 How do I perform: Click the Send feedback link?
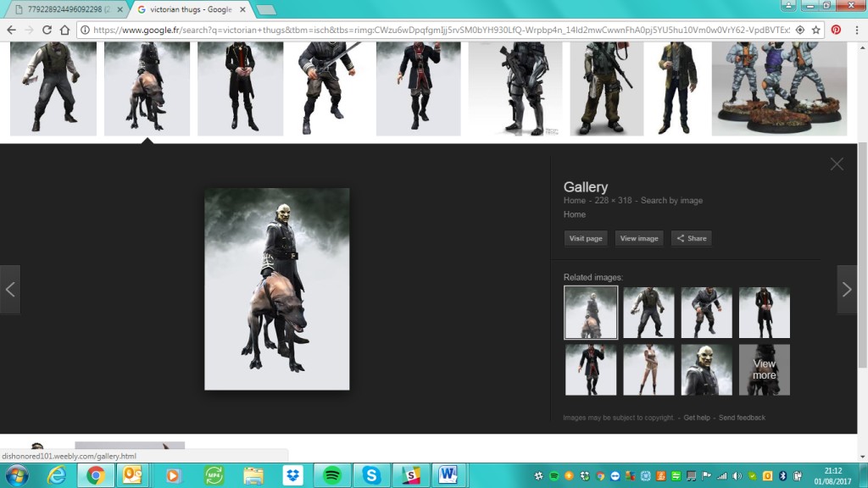[742, 418]
